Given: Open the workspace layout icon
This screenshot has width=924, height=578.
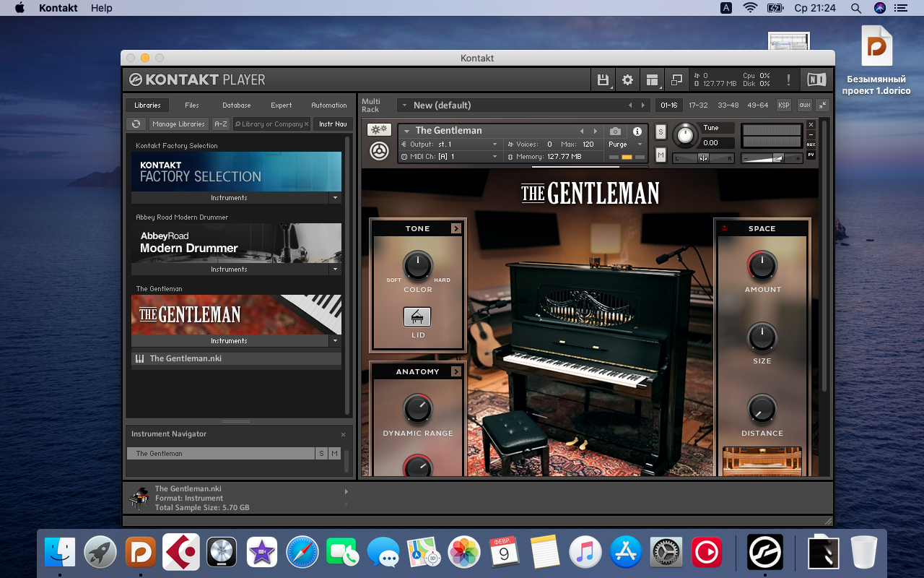Looking at the screenshot, I should [652, 79].
